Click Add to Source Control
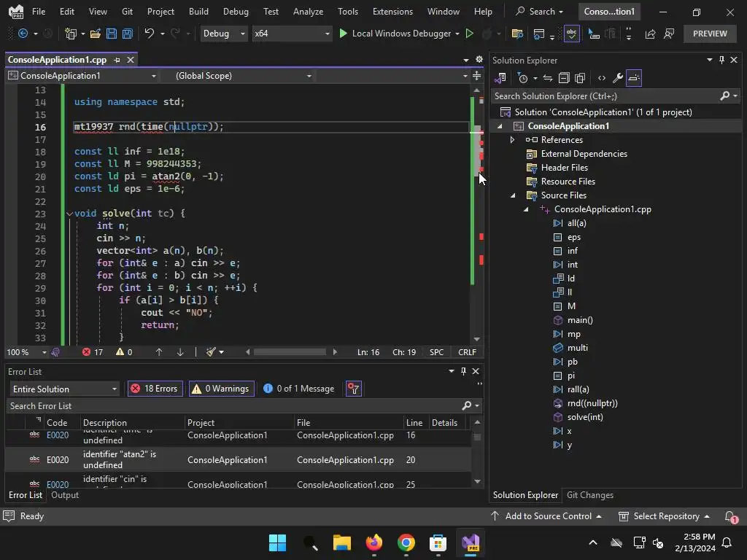The image size is (747, 560). tap(546, 516)
